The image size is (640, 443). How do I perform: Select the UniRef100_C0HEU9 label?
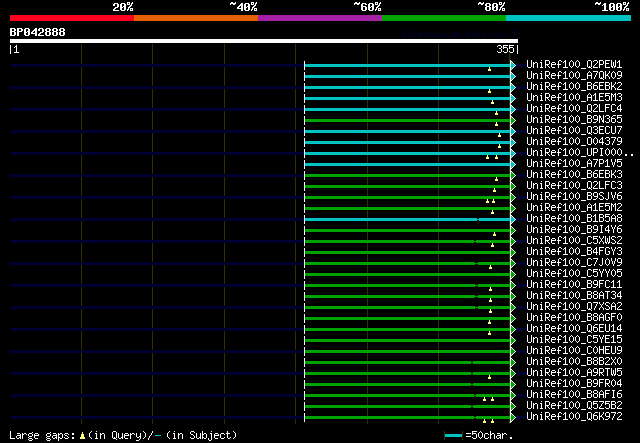click(574, 351)
